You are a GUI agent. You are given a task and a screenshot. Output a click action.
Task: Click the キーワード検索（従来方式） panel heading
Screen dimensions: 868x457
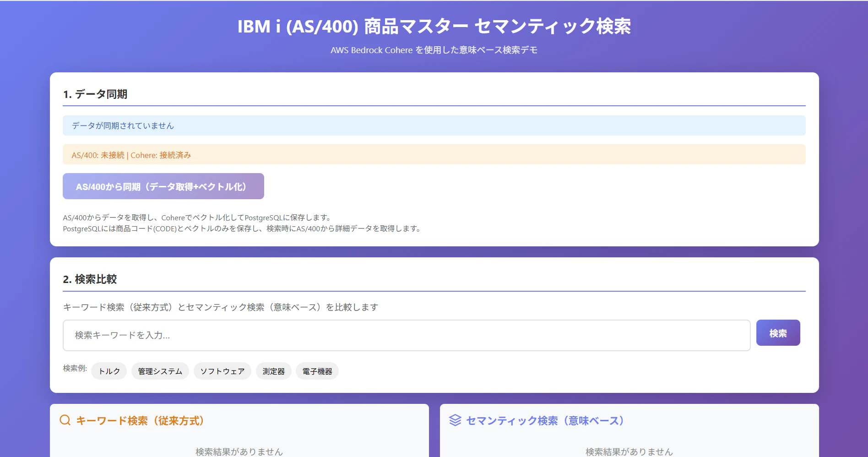140,420
